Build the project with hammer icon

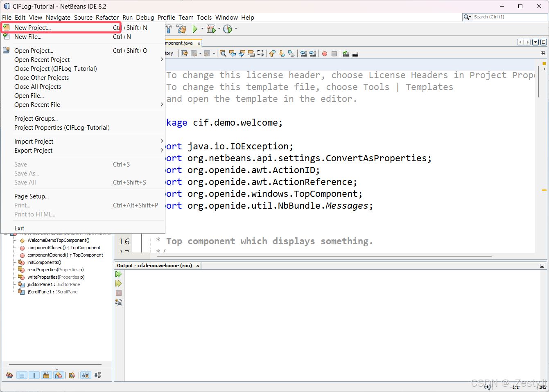(168, 29)
